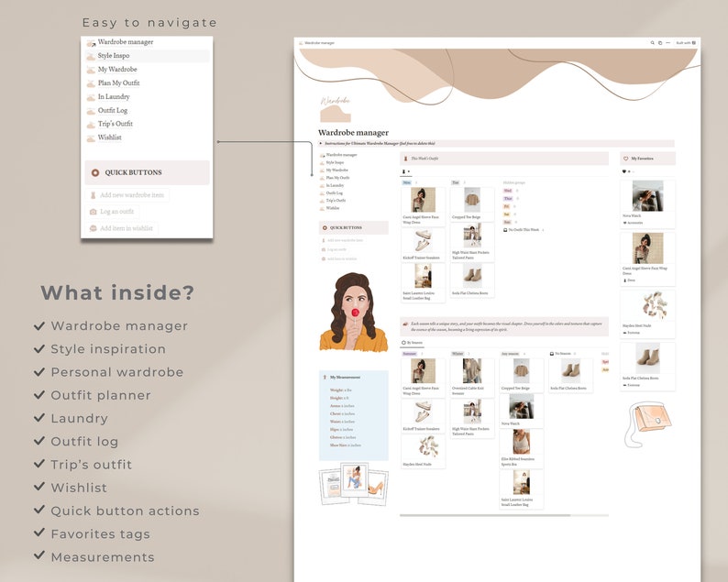Click the Sat hidden group tag
The height and width of the screenshot is (582, 728).
click(x=506, y=214)
